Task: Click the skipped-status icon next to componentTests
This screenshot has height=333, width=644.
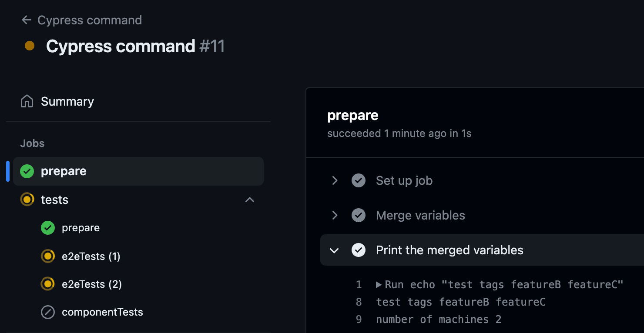Action: [x=48, y=312]
